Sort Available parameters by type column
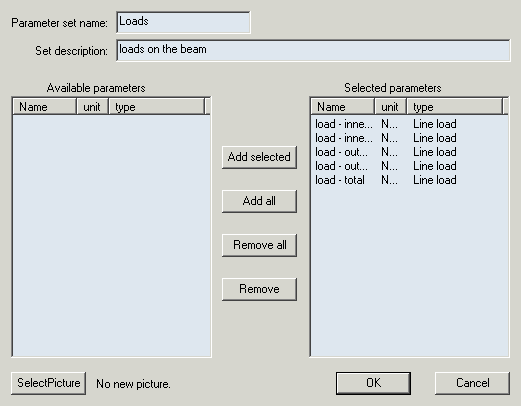521x406 pixels. click(x=157, y=107)
